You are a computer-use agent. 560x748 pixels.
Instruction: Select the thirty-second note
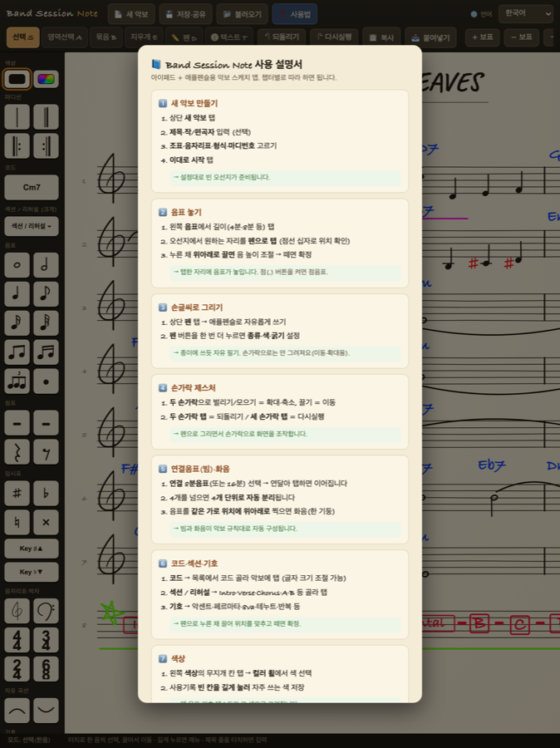pos(47,323)
